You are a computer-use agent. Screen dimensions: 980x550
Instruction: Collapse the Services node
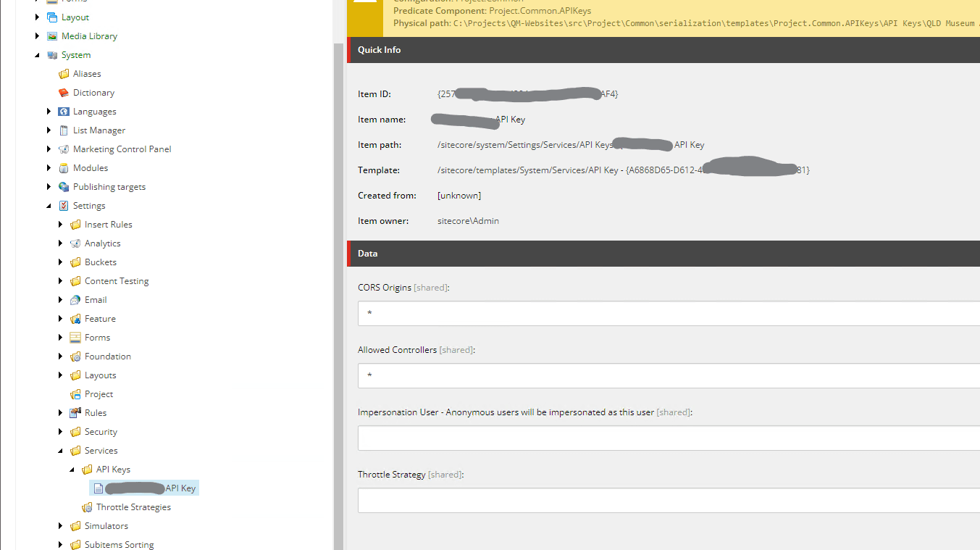point(61,451)
